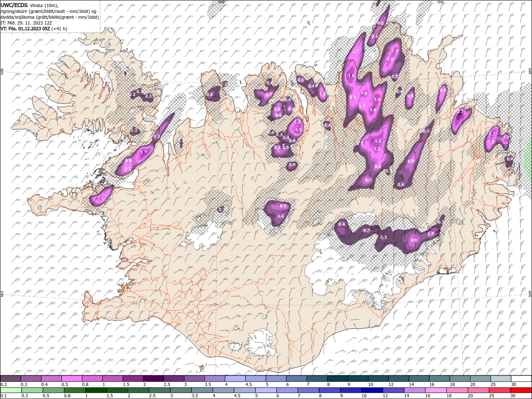Pick the 10–12 navy blue rain legend swatch
The width and height of the screenshot is (532, 399).
[x=372, y=390]
